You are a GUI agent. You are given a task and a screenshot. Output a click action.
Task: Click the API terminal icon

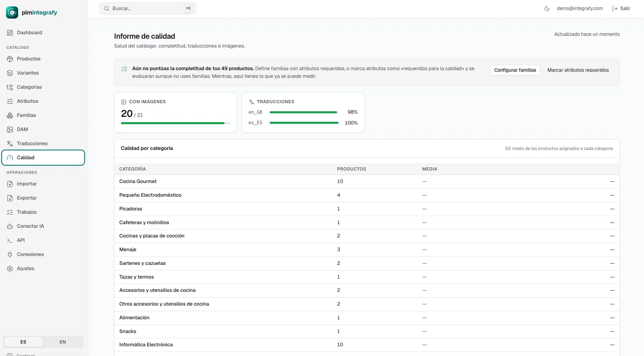[10, 240]
